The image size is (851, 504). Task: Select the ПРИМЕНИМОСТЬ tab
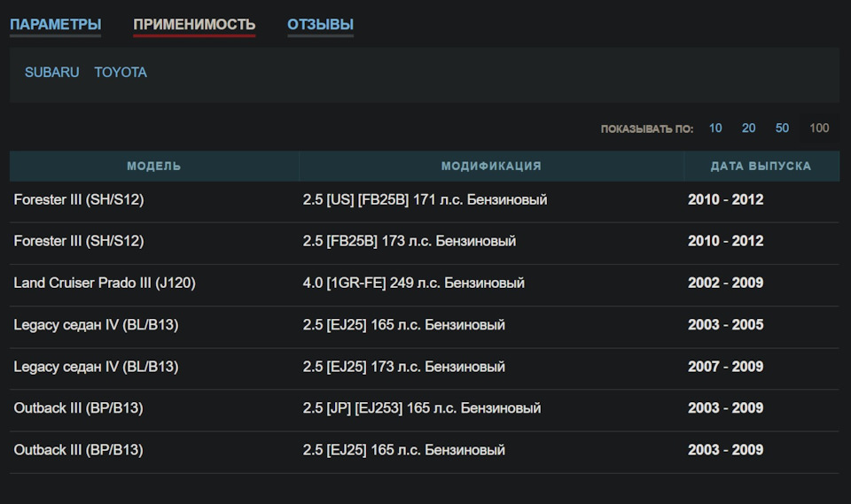194,25
